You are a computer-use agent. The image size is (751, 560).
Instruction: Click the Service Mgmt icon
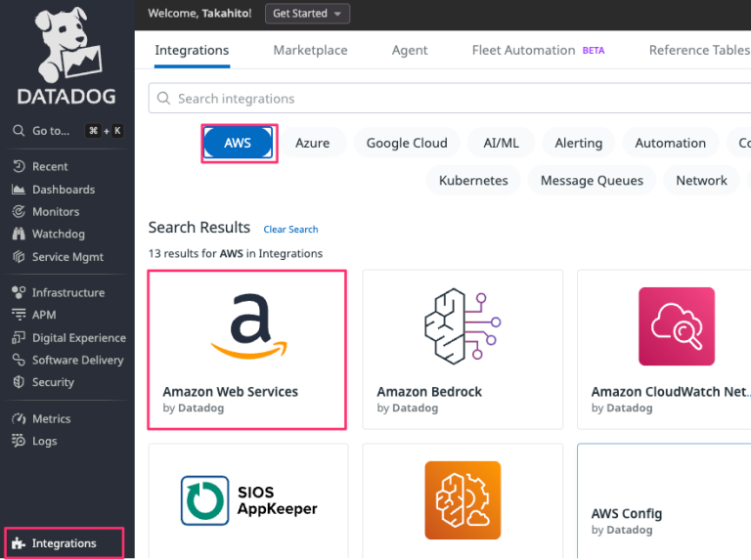click(x=19, y=257)
